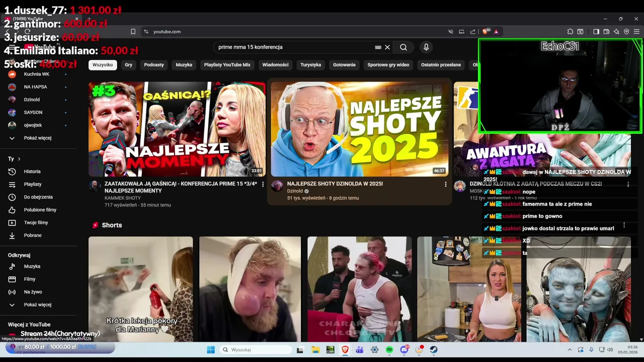This screenshot has width=644, height=362.
Task: Open Polubione filmy liked videos
Action: pos(40,210)
